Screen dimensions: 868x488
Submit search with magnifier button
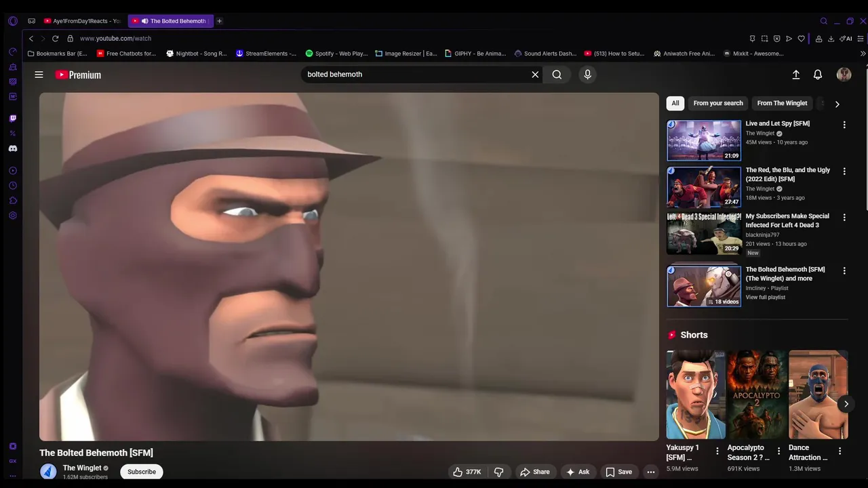pos(557,75)
